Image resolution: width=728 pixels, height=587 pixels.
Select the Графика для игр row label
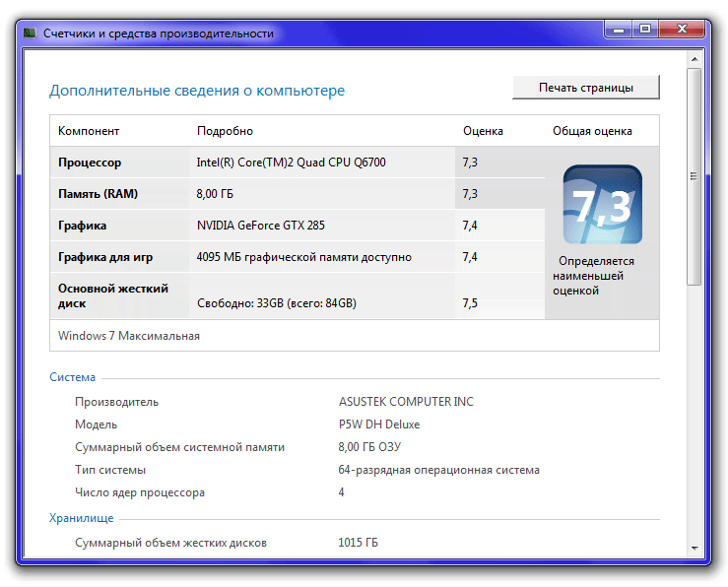click(x=105, y=257)
